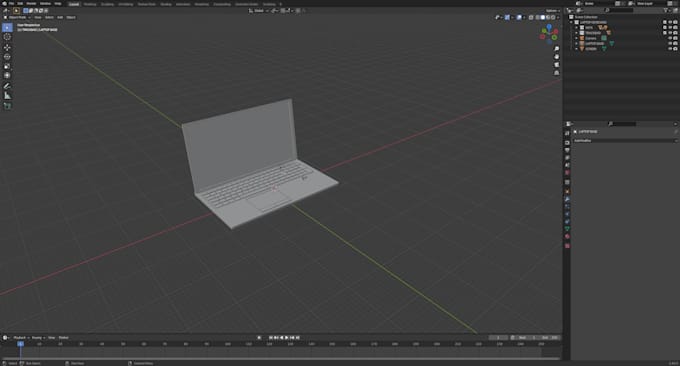Image resolution: width=680 pixels, height=366 pixels.
Task: Switch to the Modeling workspace tab
Action: (x=90, y=4)
